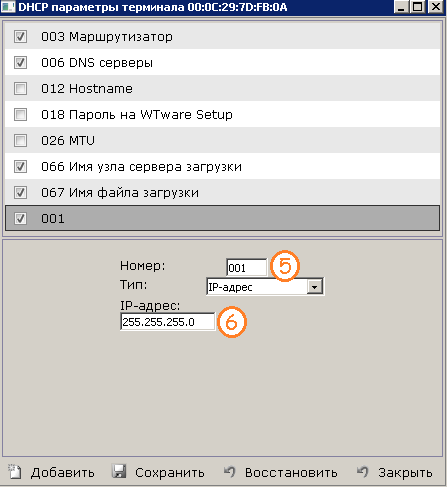Toggle 066 Имя узла сервера загрузки checkbox

[20, 166]
